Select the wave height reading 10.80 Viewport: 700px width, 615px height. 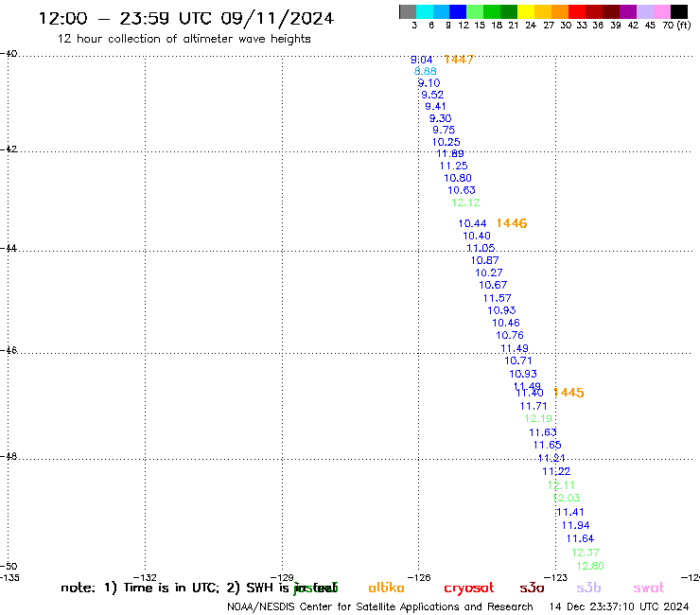click(458, 178)
